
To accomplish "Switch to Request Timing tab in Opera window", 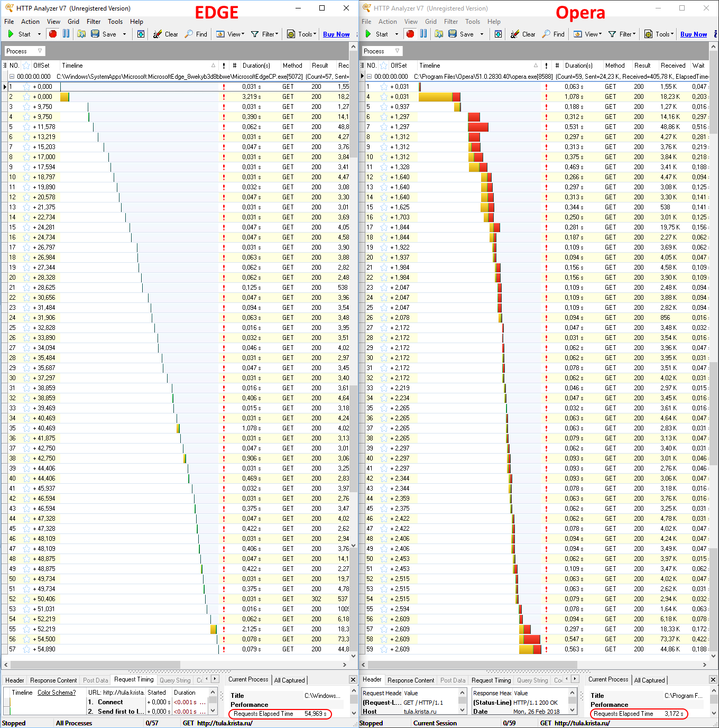I will click(x=491, y=680).
